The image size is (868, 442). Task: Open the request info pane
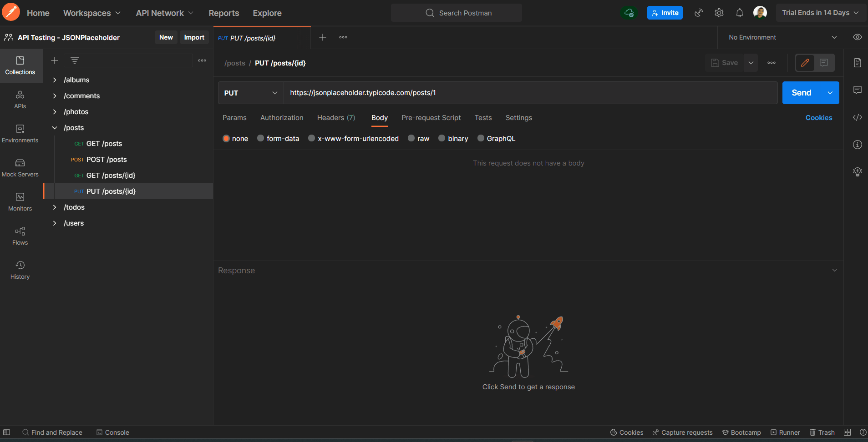pyautogui.click(x=858, y=145)
